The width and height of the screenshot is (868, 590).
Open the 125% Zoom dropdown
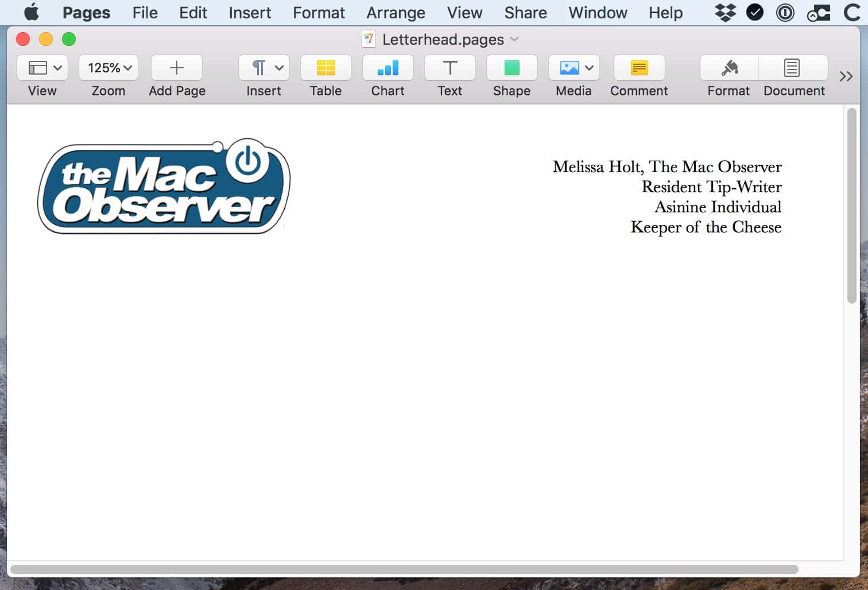[x=108, y=68]
